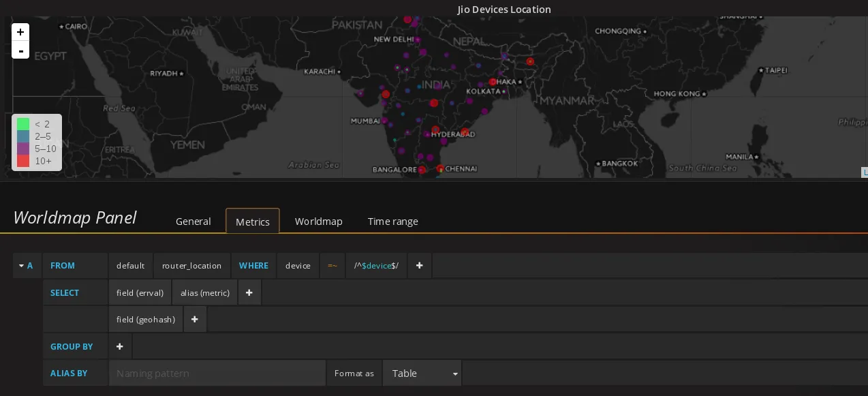Click the green < 2 legend swatch
Image resolution: width=868 pixels, height=396 pixels.
[23, 124]
